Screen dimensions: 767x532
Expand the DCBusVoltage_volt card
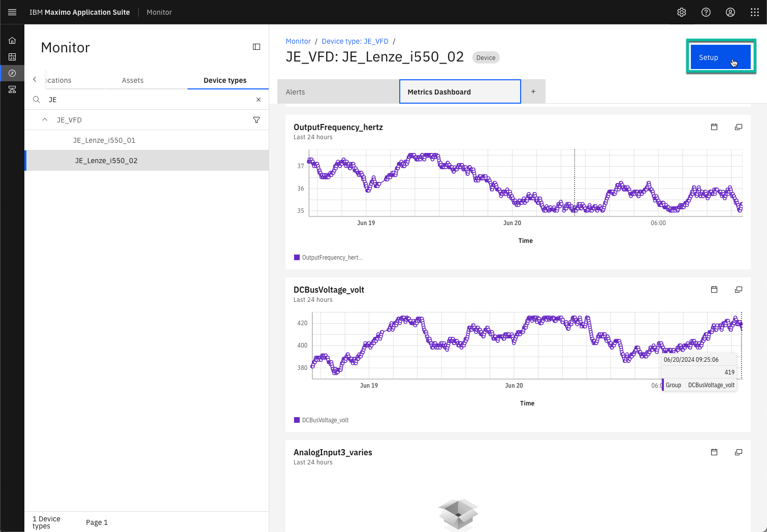[739, 290]
